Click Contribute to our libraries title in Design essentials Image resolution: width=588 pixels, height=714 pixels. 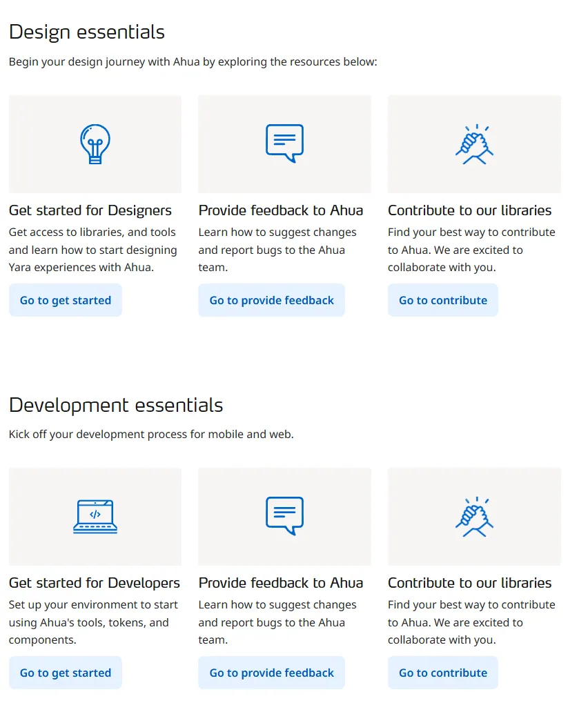point(469,210)
